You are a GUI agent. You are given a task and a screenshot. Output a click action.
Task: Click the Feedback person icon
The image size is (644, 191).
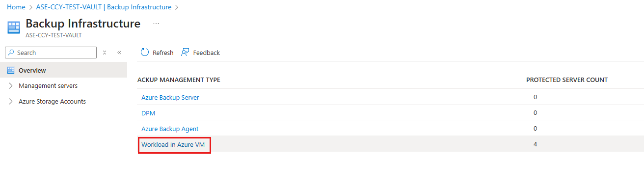(x=185, y=53)
